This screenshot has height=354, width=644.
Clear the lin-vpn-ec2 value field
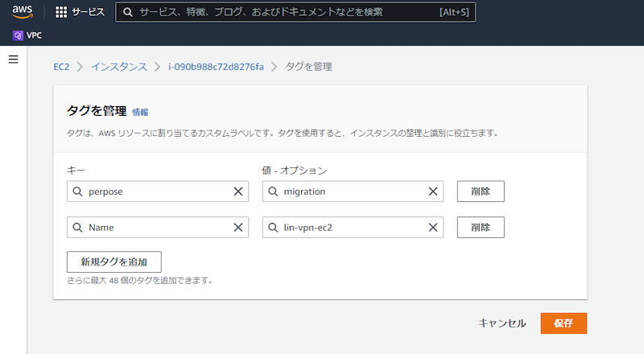pos(433,228)
